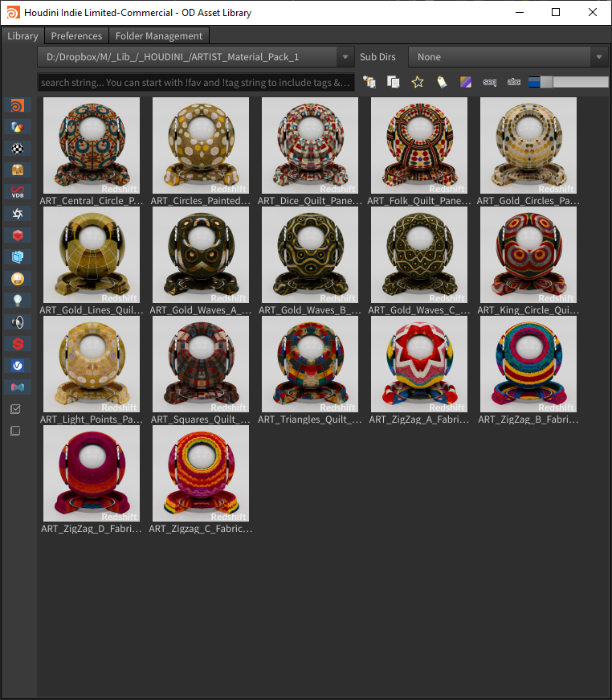Toggle the favorites star filter
The height and width of the screenshot is (700, 612).
(x=418, y=82)
